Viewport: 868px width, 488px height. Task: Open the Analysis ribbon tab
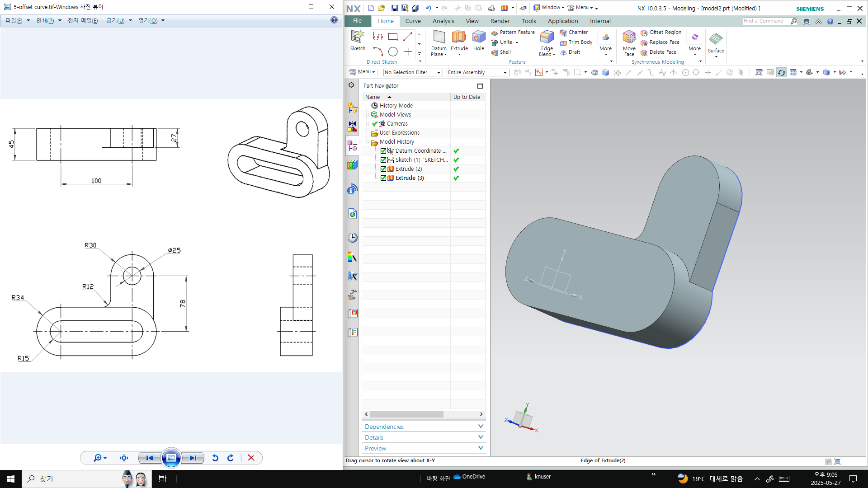coord(443,21)
